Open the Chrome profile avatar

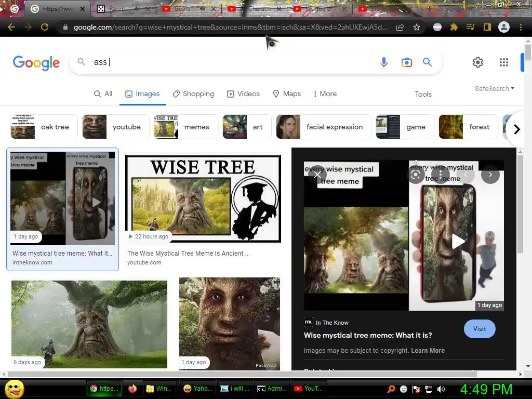pyautogui.click(x=504, y=27)
